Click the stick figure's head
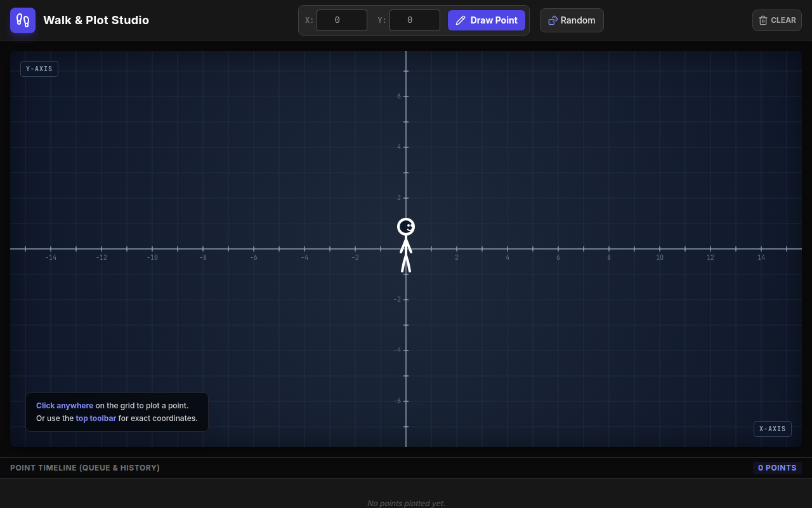Viewport: 812px width, 508px height. coord(406,227)
